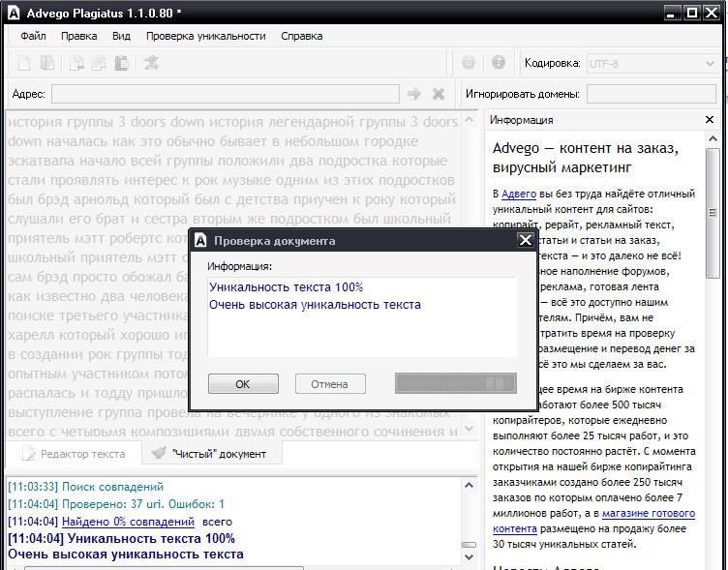Click Очень высокая уникальность текста in dialog
Image resolution: width=728 pixels, height=570 pixels.
coord(315,305)
